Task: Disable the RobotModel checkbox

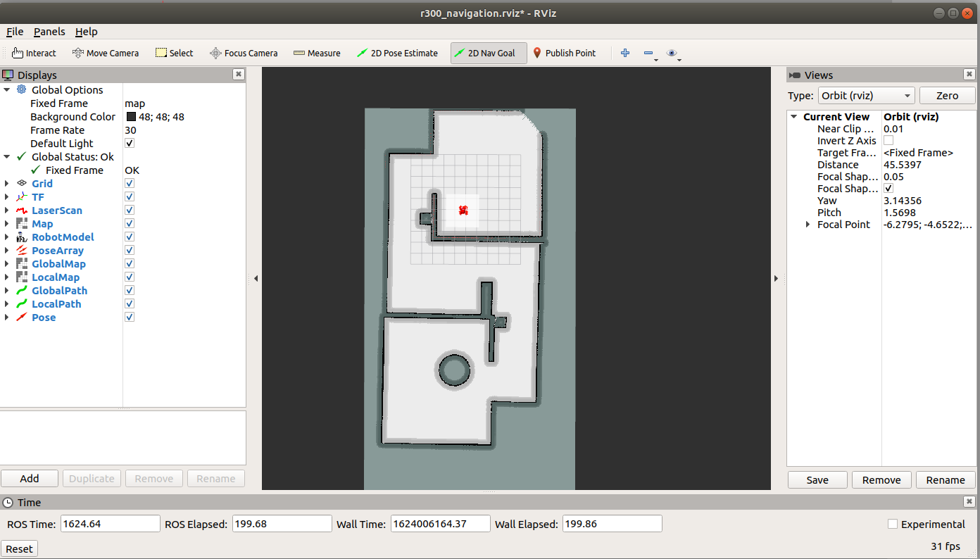Action: coord(130,237)
